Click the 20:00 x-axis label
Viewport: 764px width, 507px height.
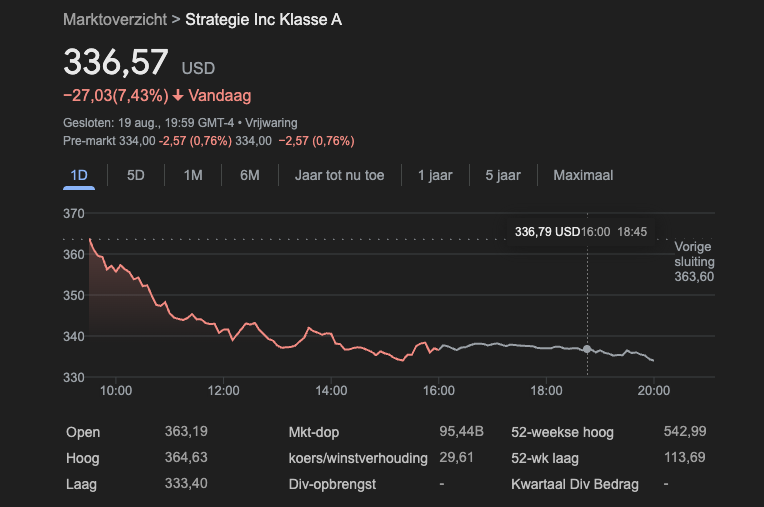(x=654, y=391)
